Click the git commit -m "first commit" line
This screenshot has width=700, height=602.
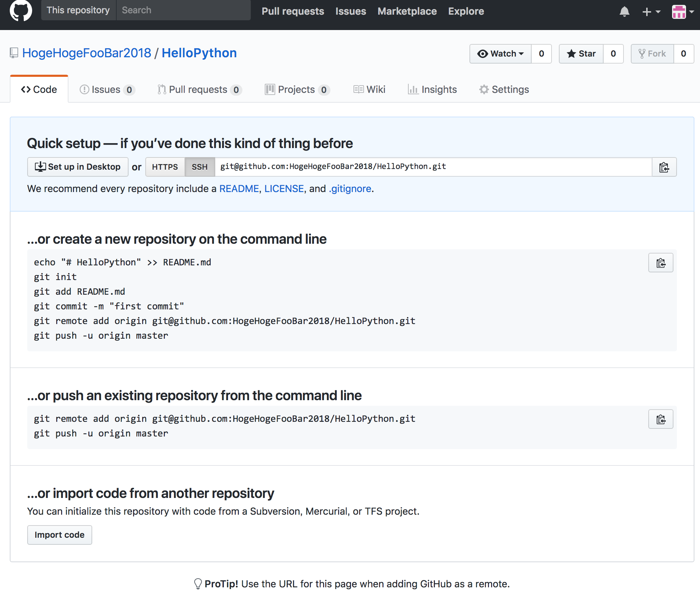[109, 306]
